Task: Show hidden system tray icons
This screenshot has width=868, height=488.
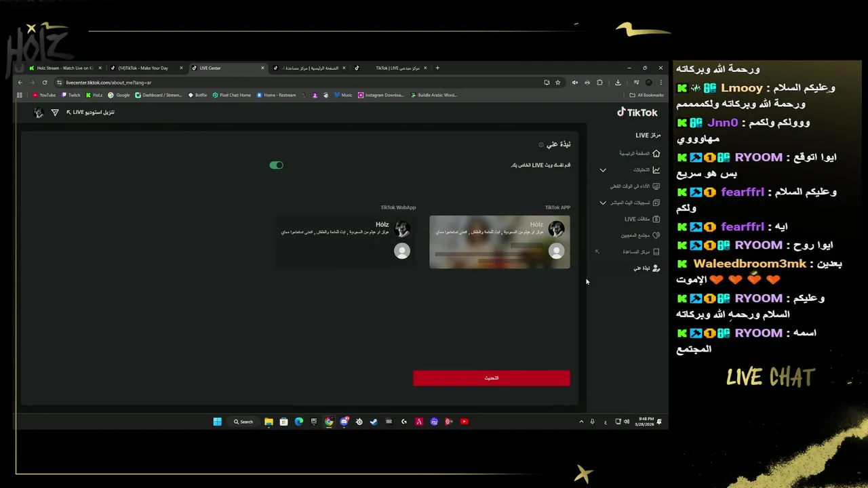Action: click(581, 422)
